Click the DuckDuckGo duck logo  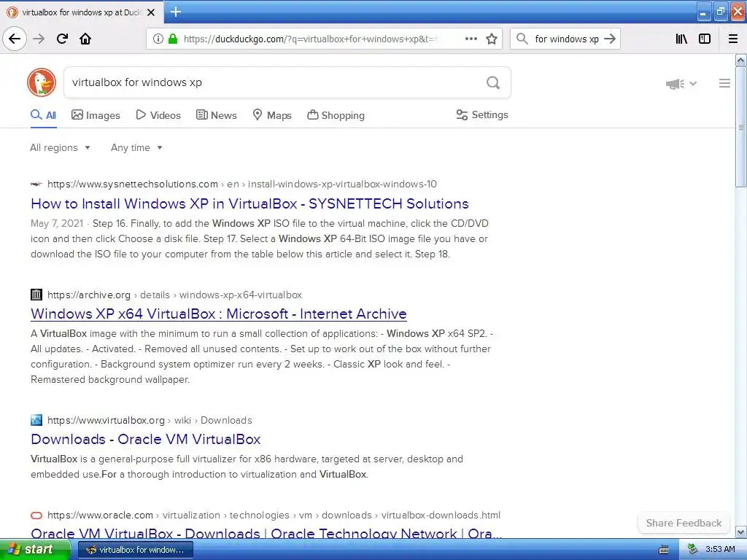tap(42, 82)
